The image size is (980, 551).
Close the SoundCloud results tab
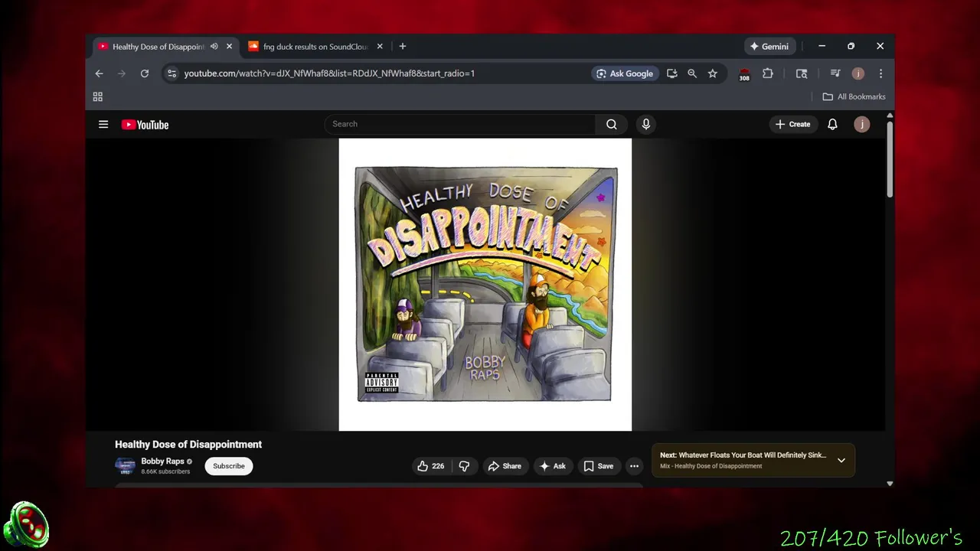(380, 47)
